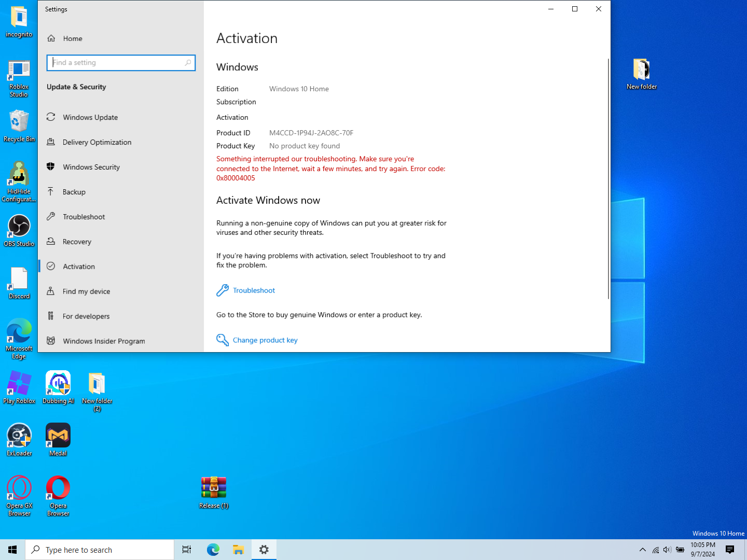The height and width of the screenshot is (560, 747).
Task: Open the notification Action Center icon
Action: click(730, 550)
